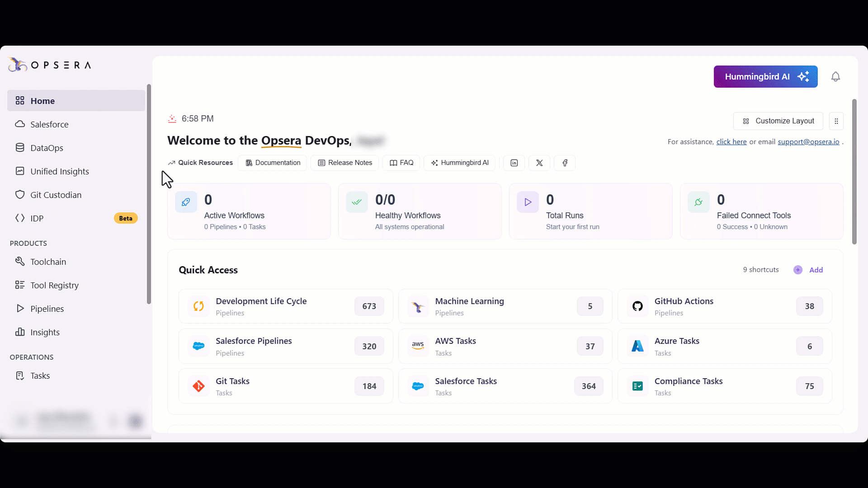
Task: Open the X (Twitter) icon link
Action: (x=539, y=163)
